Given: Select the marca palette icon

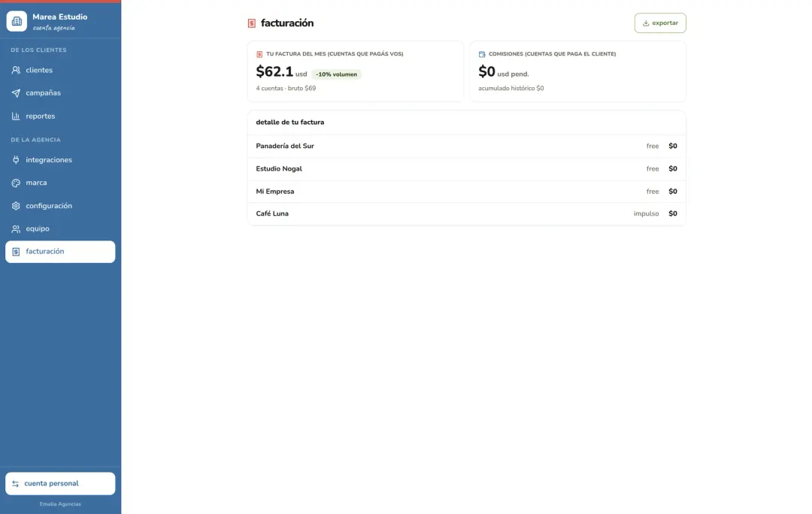Looking at the screenshot, I should pos(16,183).
